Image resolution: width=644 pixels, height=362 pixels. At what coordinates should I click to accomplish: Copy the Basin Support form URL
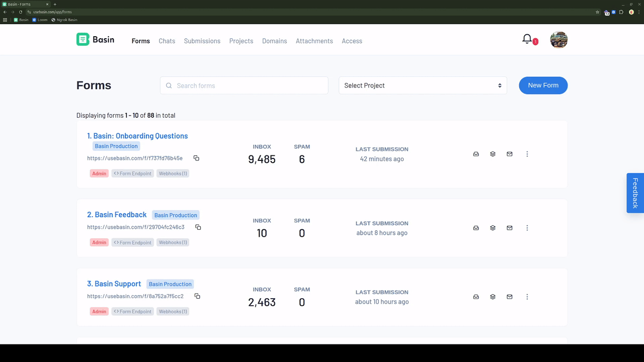(x=197, y=296)
